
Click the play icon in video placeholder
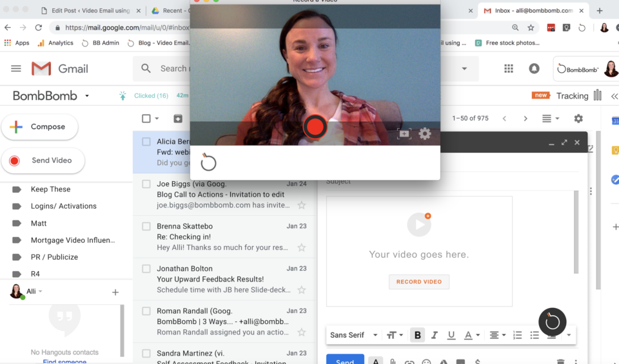[x=419, y=224]
